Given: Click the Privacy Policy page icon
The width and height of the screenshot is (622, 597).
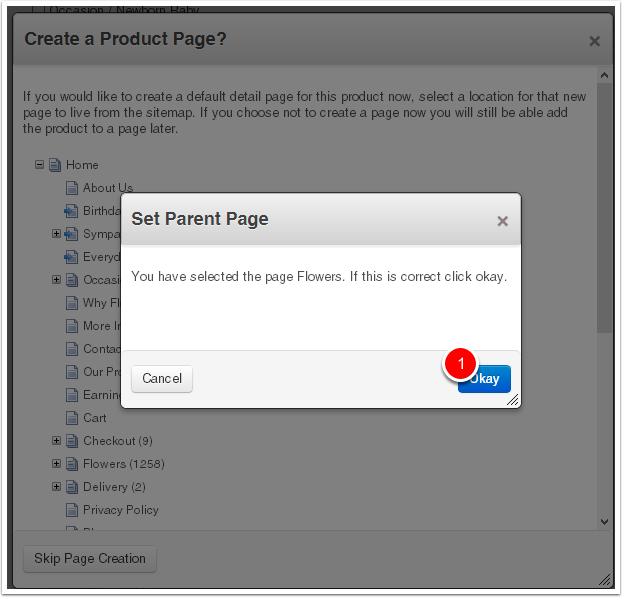Looking at the screenshot, I should (72, 510).
